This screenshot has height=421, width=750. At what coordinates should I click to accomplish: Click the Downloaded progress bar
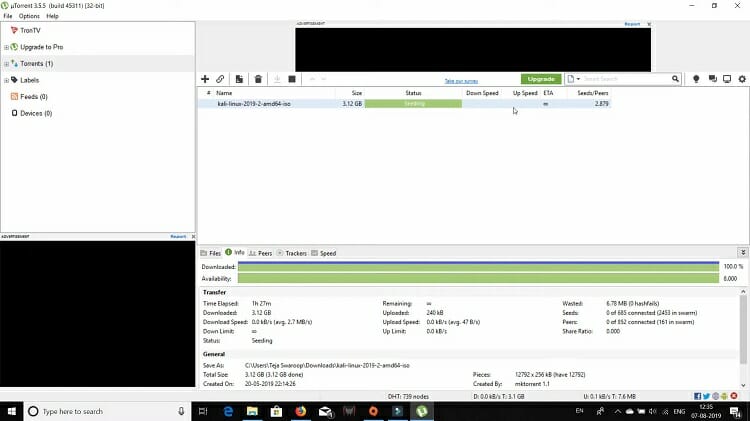(478, 266)
